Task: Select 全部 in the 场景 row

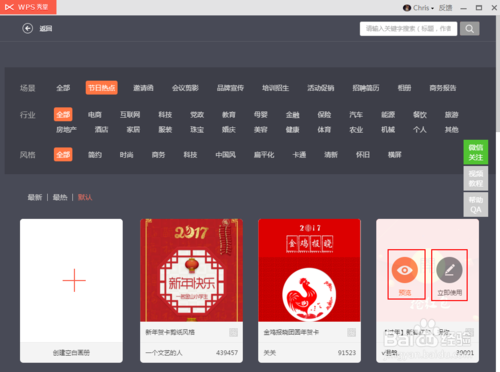Action: tap(63, 88)
